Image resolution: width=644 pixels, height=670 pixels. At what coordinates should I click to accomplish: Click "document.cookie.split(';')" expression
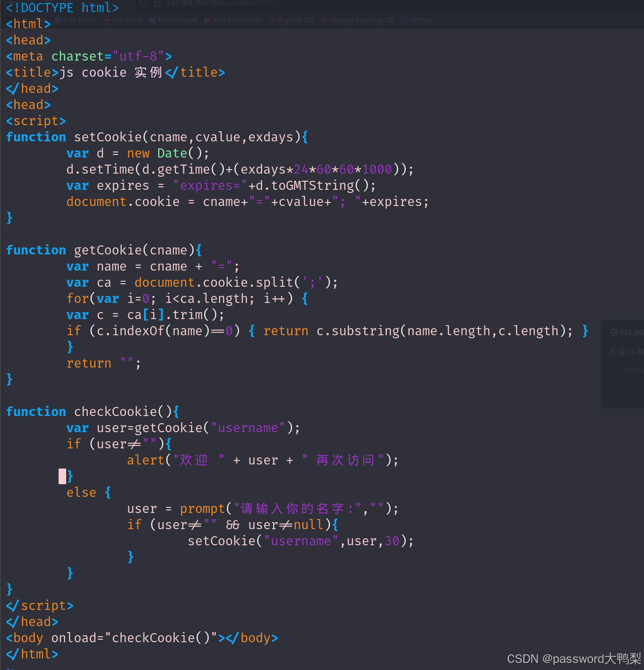coord(233,282)
